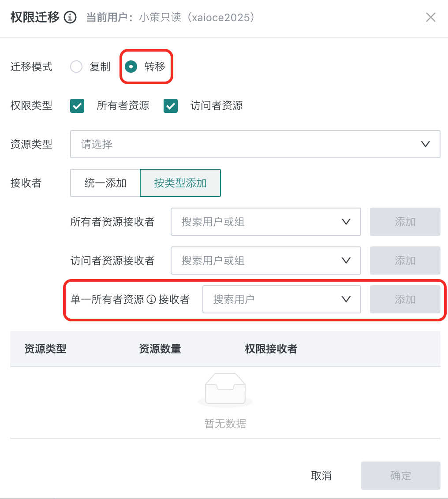Select the 转移 migration mode radio button
Viewport: 448px width, 499px height.
[x=131, y=67]
